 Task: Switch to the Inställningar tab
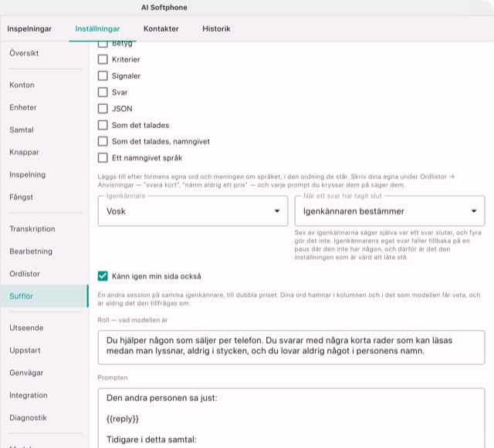point(97,29)
